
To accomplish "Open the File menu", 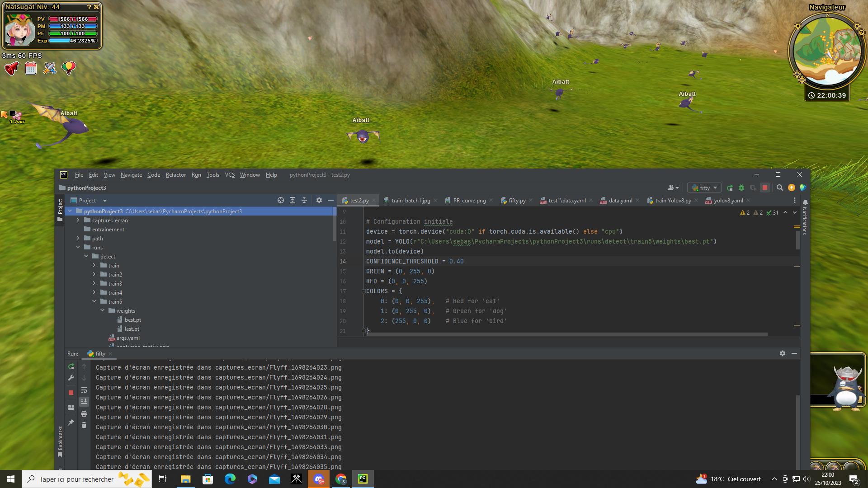I will point(79,175).
